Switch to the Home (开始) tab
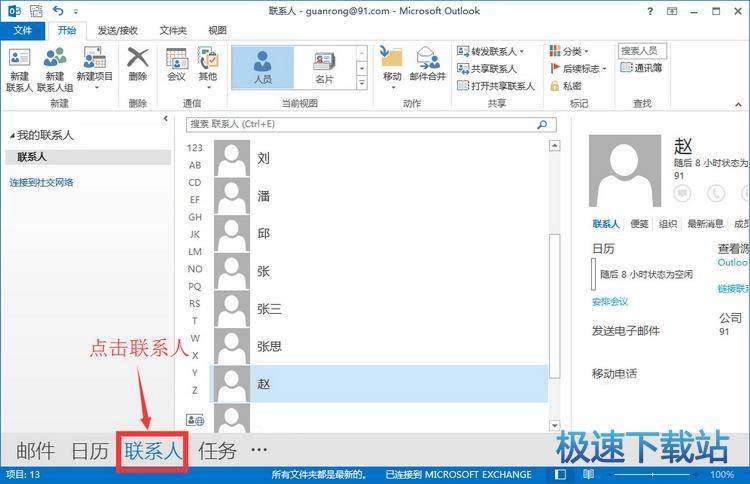Image resolution: width=750 pixels, height=484 pixels. [66, 31]
